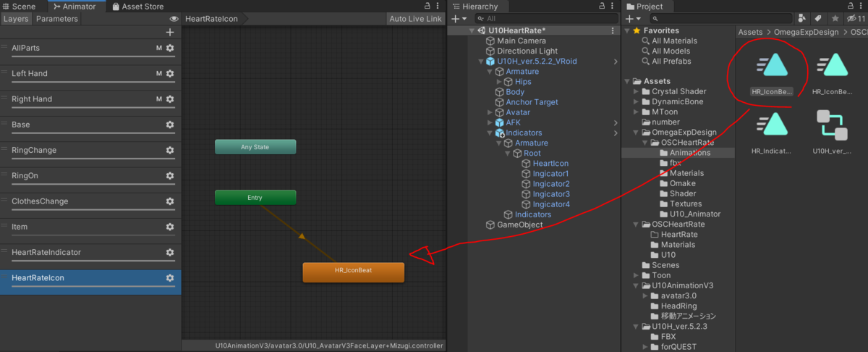868x352 pixels.
Task: Switch to Parameters tab in Animator
Action: click(x=57, y=19)
